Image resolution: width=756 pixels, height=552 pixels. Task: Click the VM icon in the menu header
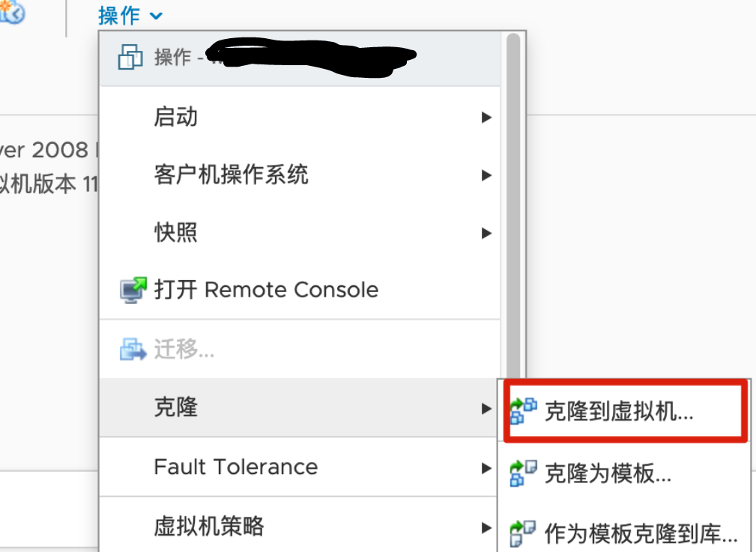tap(131, 57)
